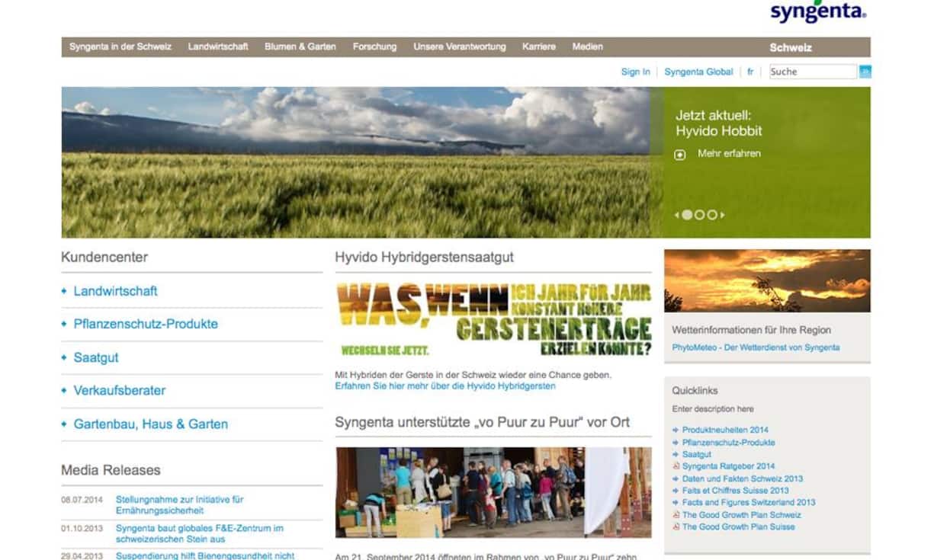Click PDF icon beside The Good Growth Plan Schweiz
Viewport: 934px width, 560px height.
(676, 515)
